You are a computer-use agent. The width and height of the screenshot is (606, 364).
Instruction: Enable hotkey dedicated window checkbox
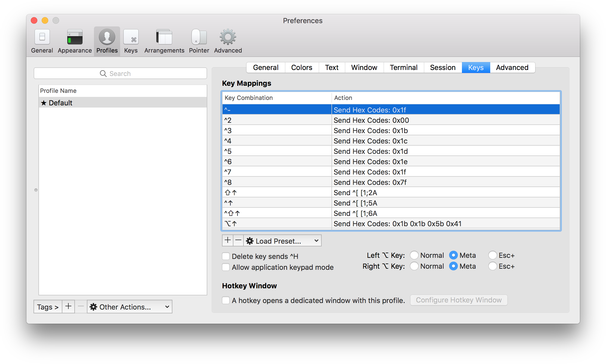pos(226,300)
